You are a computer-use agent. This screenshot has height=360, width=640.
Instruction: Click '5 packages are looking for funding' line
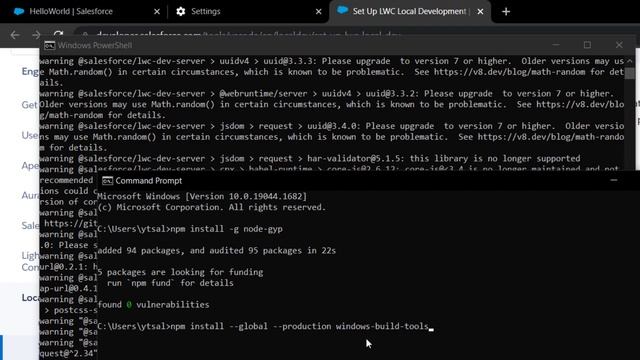(x=180, y=272)
